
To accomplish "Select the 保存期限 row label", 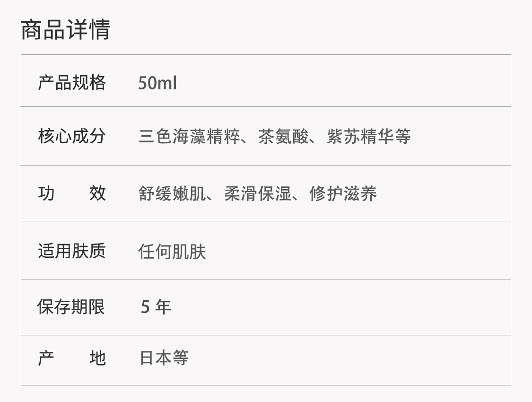I will click(x=71, y=307).
